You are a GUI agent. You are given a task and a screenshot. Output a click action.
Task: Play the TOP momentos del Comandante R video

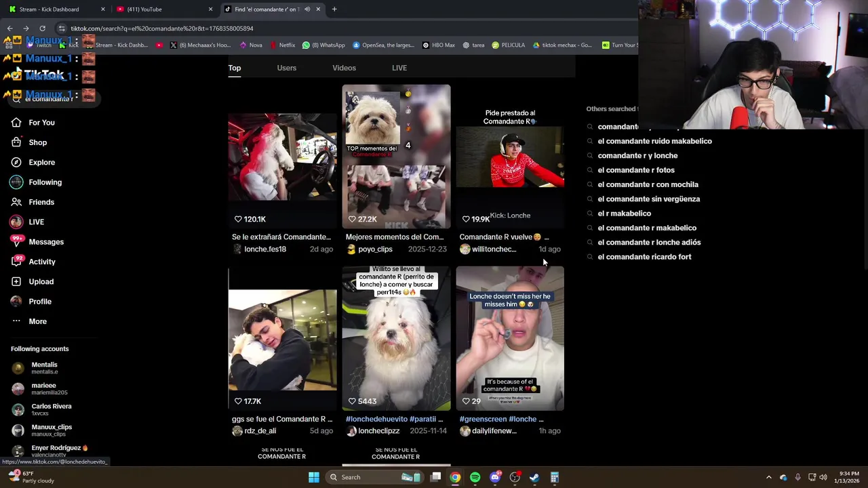pos(396,157)
